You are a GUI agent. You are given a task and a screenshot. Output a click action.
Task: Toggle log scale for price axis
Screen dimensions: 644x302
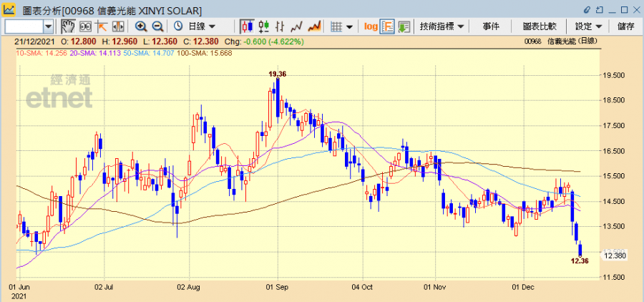(371, 26)
